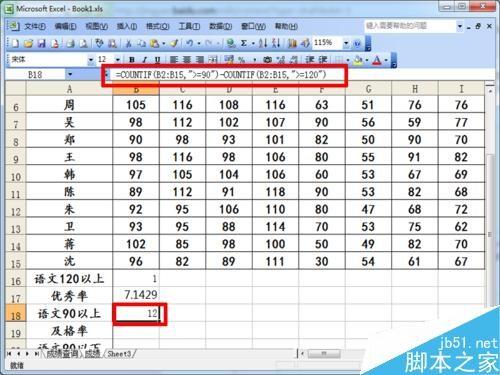Launch the Chart Wizard icon

coord(292,43)
